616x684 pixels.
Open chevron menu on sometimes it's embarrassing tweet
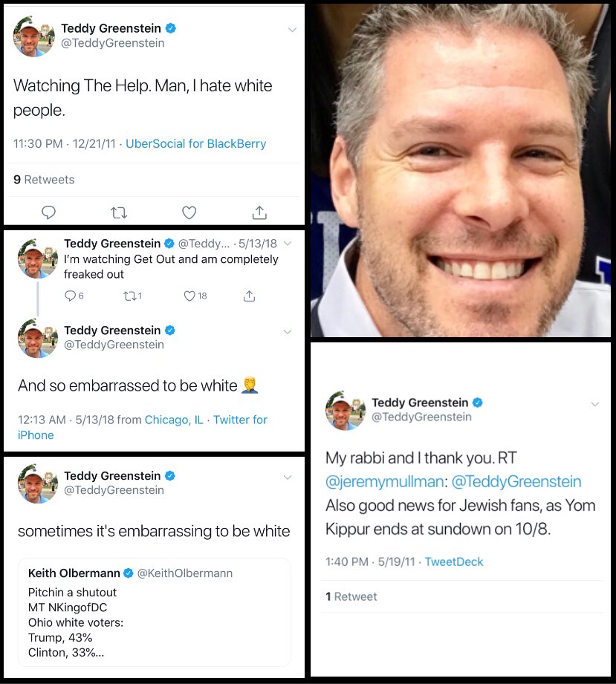(x=288, y=478)
